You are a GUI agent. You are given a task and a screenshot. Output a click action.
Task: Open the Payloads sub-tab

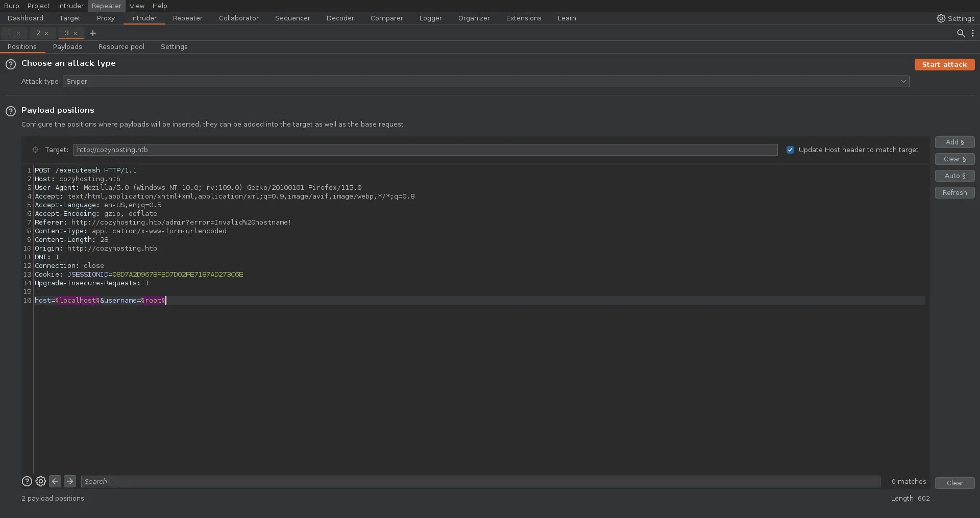click(x=67, y=47)
